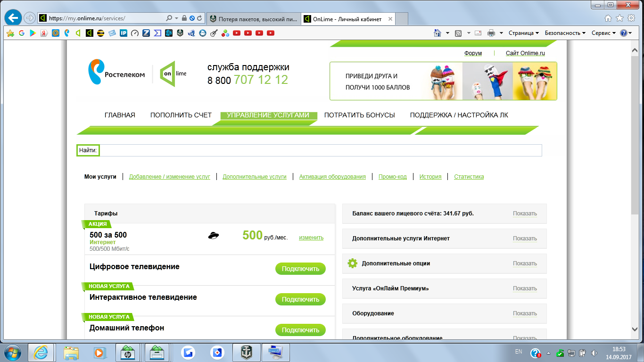
Task: Click Подключить for Цифровое телевидение
Action: click(x=300, y=269)
